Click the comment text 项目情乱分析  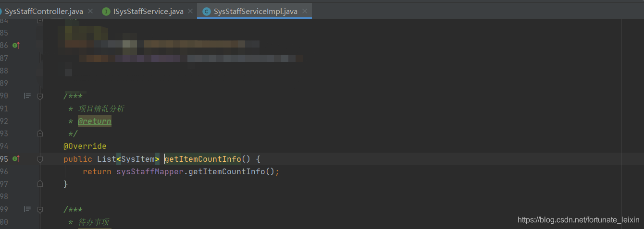coord(101,108)
